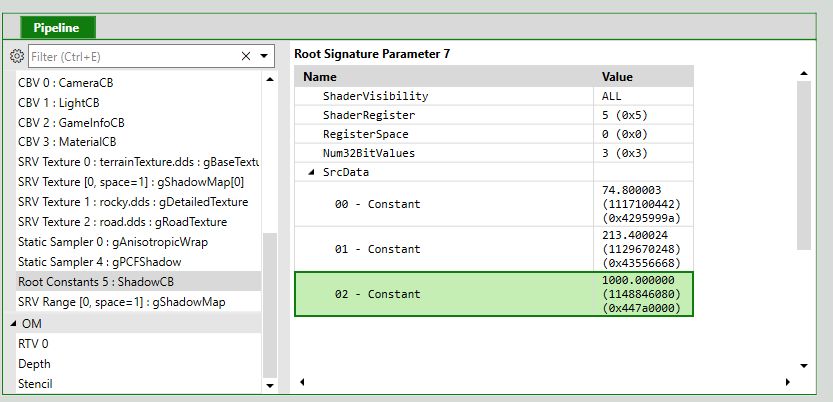Click the Name column header
Screen dimensions: 833x402
444,76
